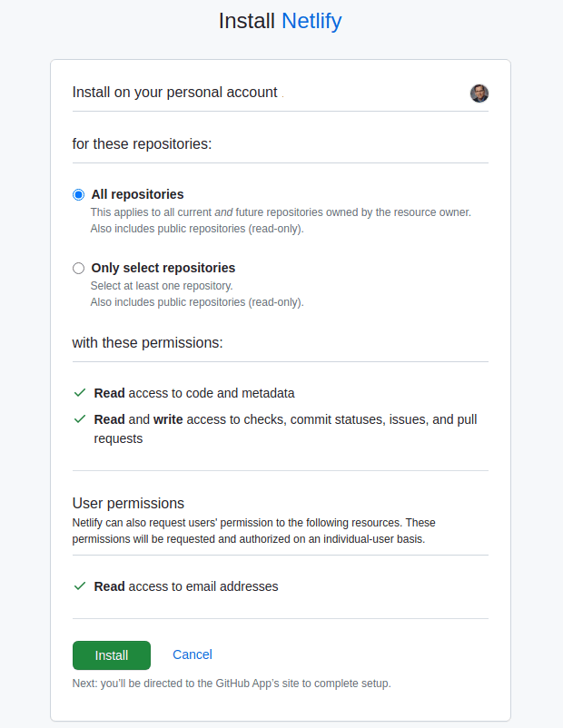Click the Only select repositories label text
Screen dimensions: 563x728
(163, 268)
